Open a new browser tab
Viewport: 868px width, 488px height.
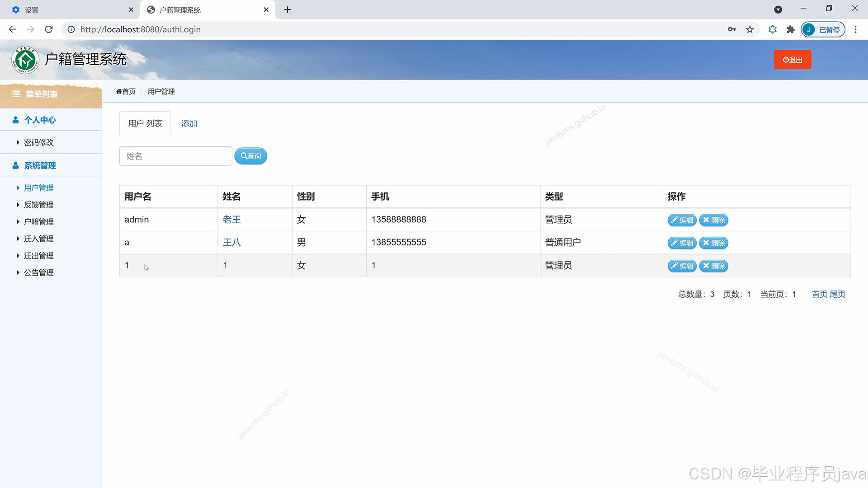click(288, 9)
